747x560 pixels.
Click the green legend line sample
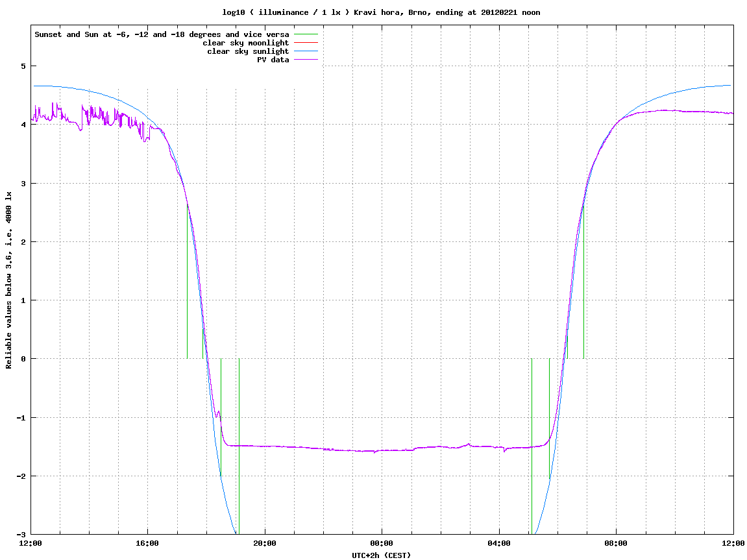coord(306,34)
